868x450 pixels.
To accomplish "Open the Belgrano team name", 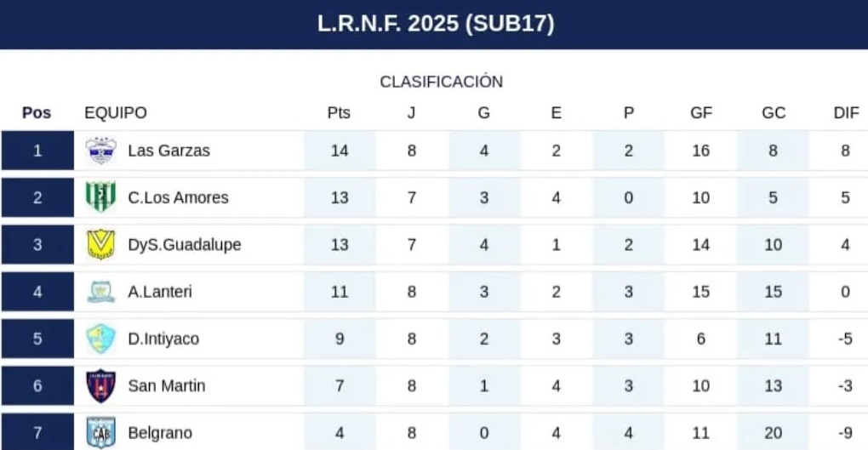I will coord(160,433).
